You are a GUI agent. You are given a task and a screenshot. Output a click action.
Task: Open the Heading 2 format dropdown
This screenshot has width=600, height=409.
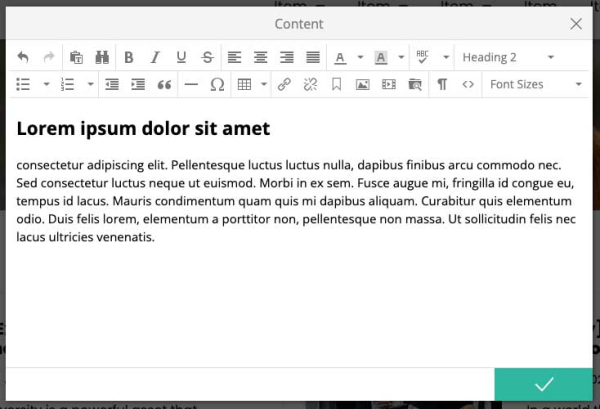point(508,57)
